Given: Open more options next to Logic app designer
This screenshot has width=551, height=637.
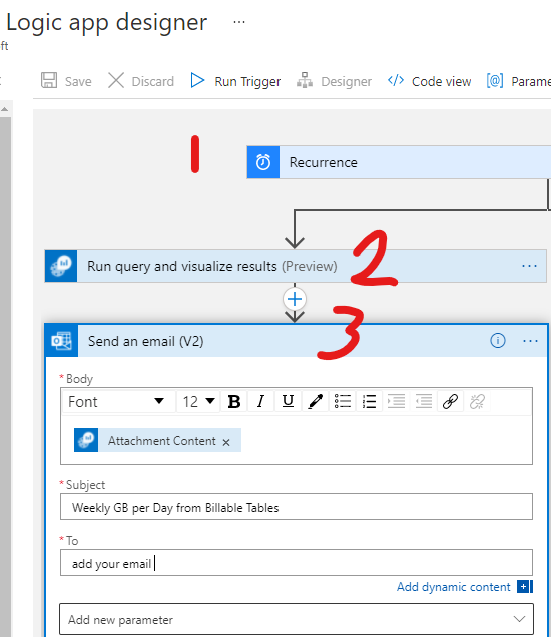Looking at the screenshot, I should tap(239, 22).
